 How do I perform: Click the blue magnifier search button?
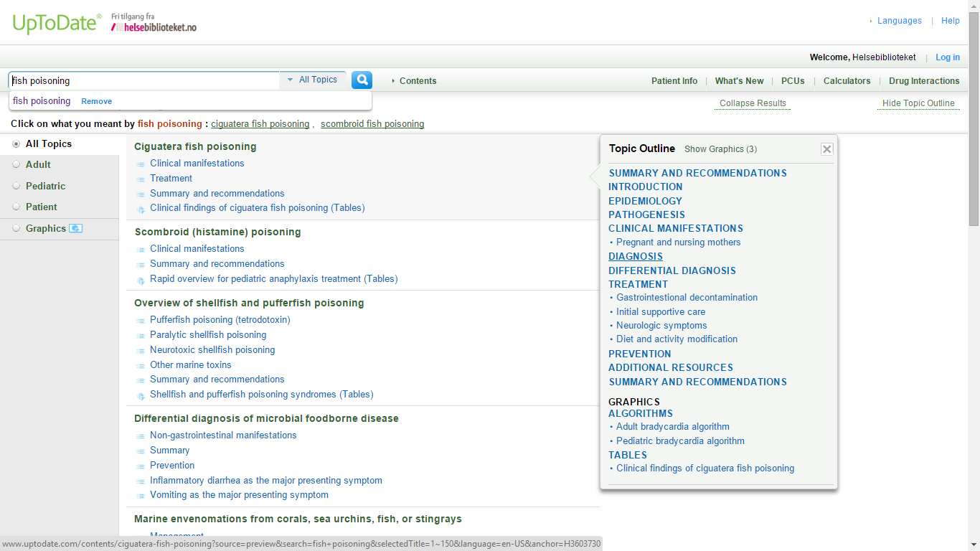pyautogui.click(x=362, y=80)
